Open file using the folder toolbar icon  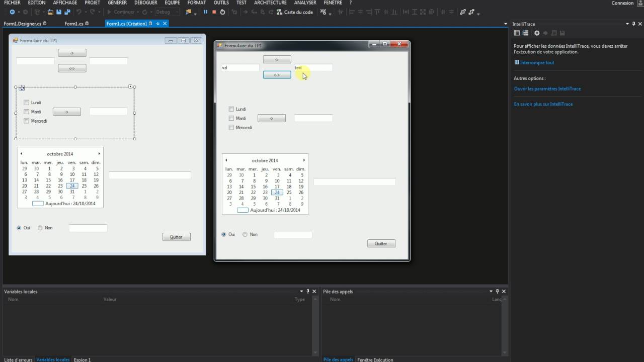[x=51, y=12]
